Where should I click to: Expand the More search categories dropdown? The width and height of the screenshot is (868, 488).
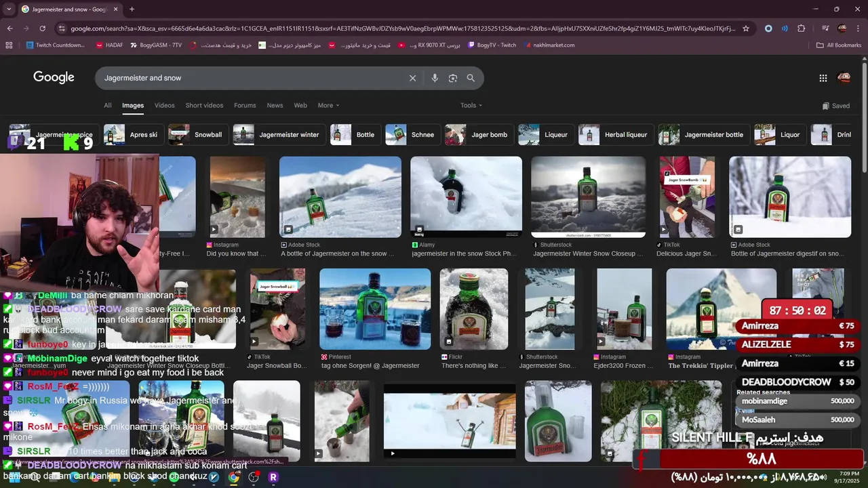coord(328,106)
